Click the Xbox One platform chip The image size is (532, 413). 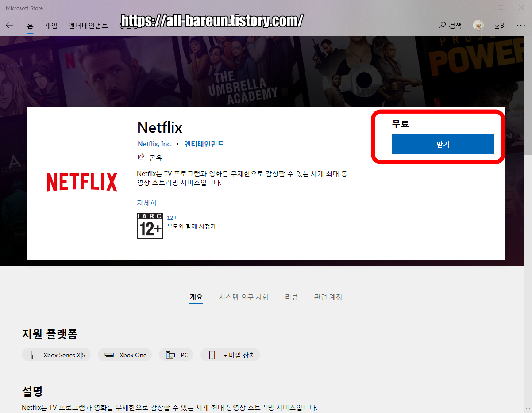[125, 355]
